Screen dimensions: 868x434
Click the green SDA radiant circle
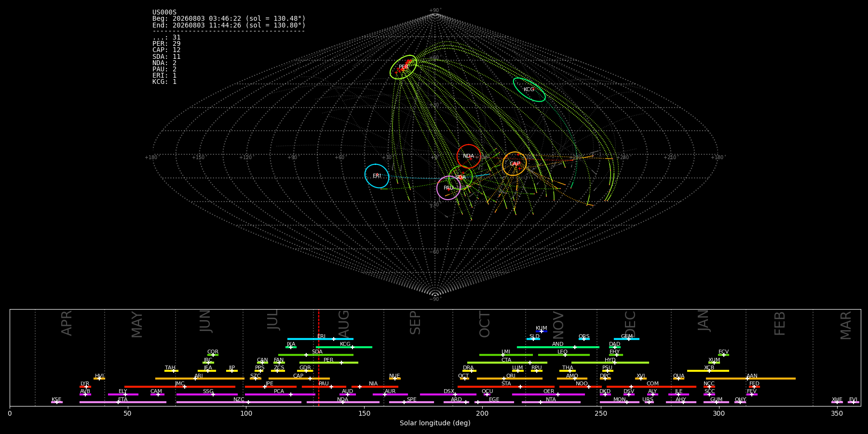pyautogui.click(x=461, y=177)
